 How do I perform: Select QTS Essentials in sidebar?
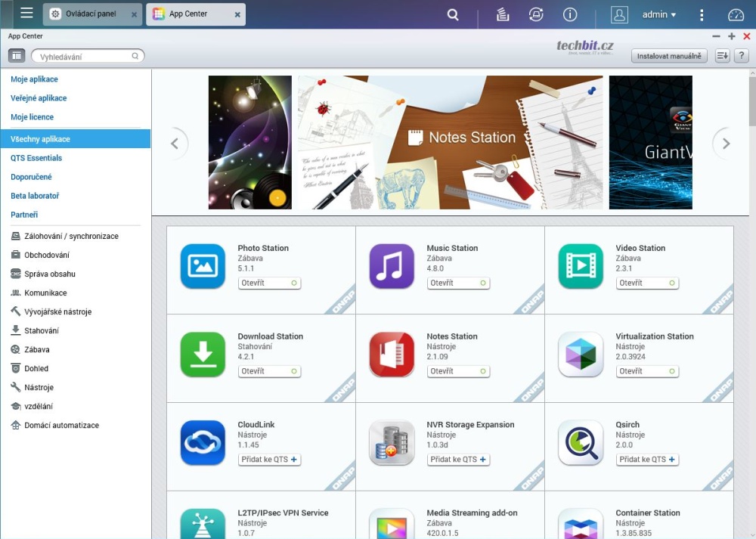[36, 158]
